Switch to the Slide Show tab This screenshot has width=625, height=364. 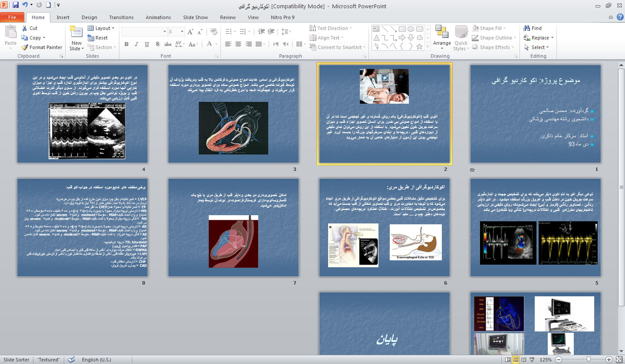click(195, 17)
